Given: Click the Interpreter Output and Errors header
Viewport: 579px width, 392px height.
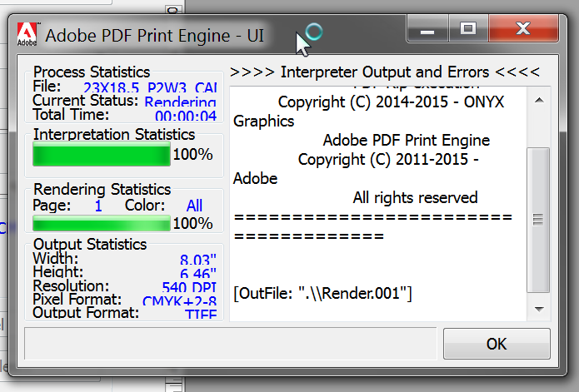Looking at the screenshot, I should (385, 72).
